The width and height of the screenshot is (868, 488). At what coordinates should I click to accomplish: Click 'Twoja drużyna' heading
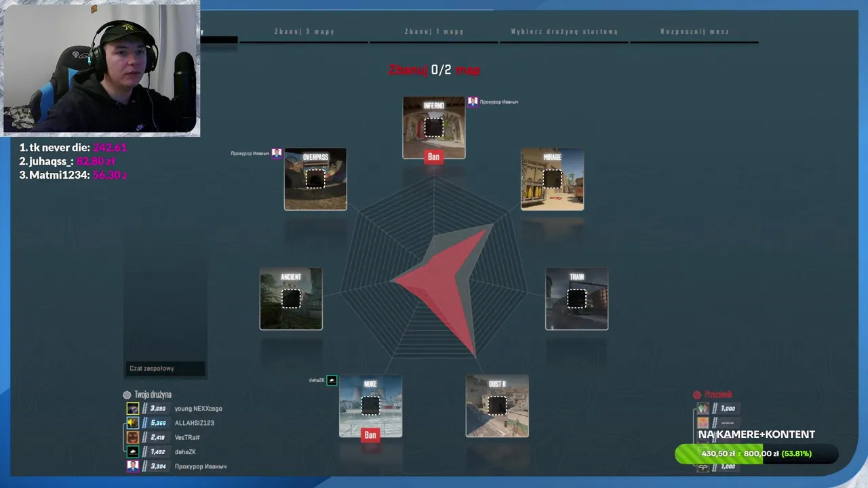click(153, 394)
